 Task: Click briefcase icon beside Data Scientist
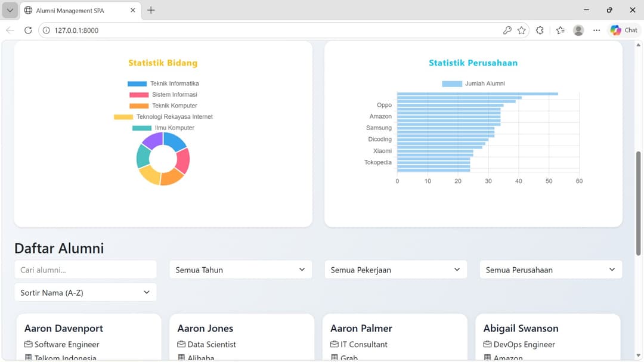pos(181,344)
